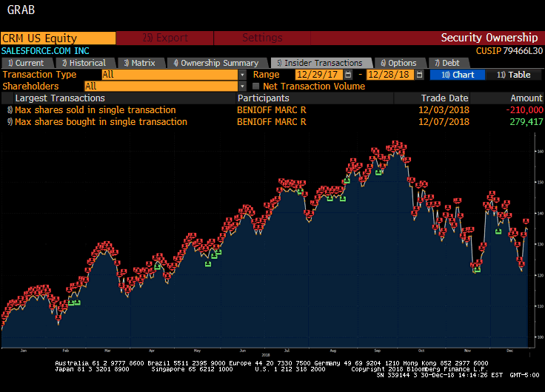Click the -210,000 amount value
Screen dimensions: 545x392
coord(524,110)
